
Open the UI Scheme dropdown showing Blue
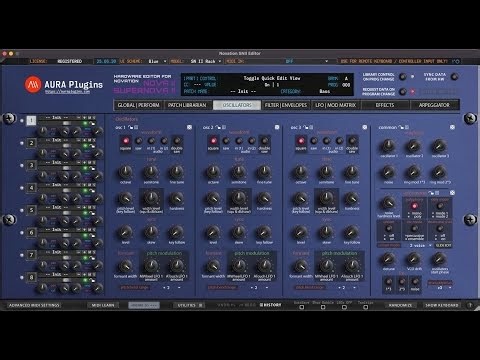pyautogui.click(x=157, y=61)
